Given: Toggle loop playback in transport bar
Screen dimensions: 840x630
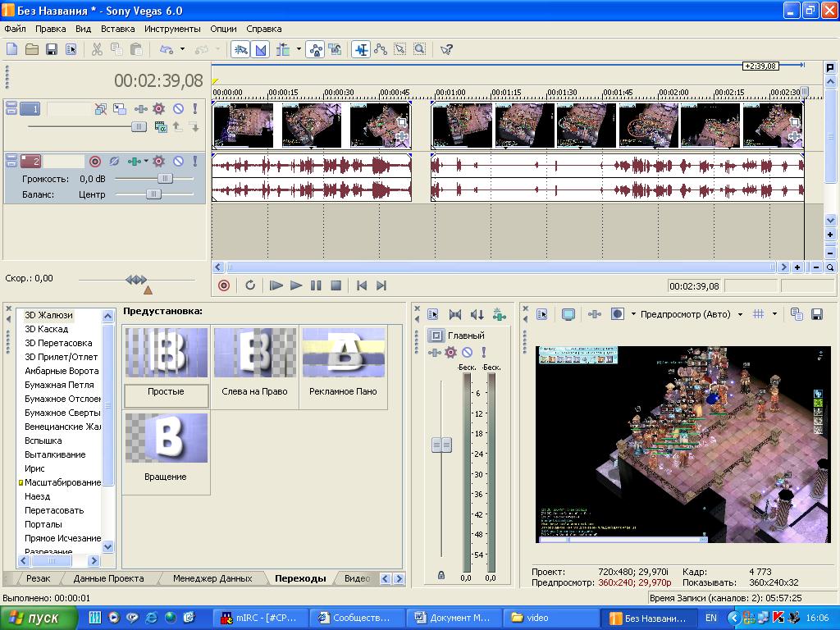Looking at the screenshot, I should 250,285.
